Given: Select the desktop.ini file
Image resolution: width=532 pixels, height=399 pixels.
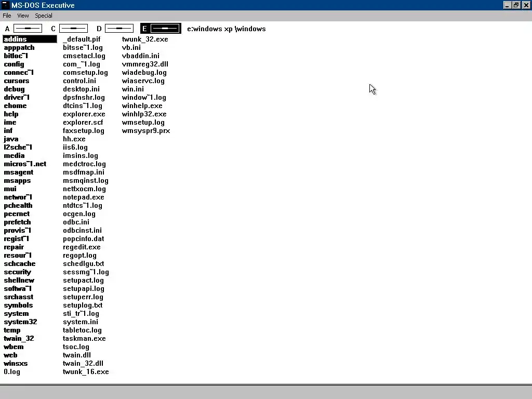Looking at the screenshot, I should pos(81,89).
